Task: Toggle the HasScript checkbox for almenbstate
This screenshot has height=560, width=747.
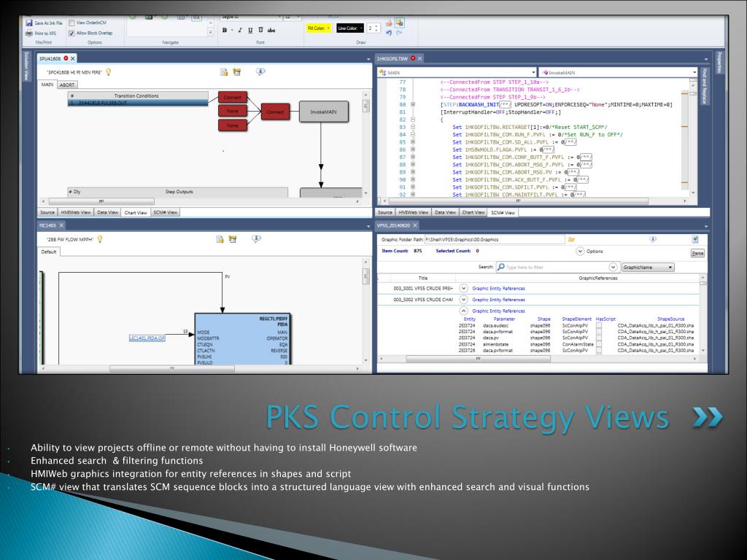Action: coord(599,344)
